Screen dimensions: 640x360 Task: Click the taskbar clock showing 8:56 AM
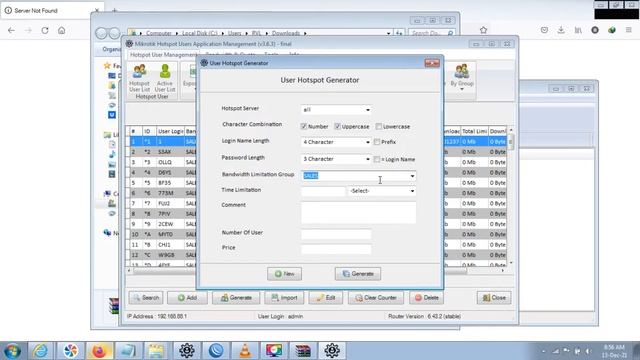coord(614,351)
